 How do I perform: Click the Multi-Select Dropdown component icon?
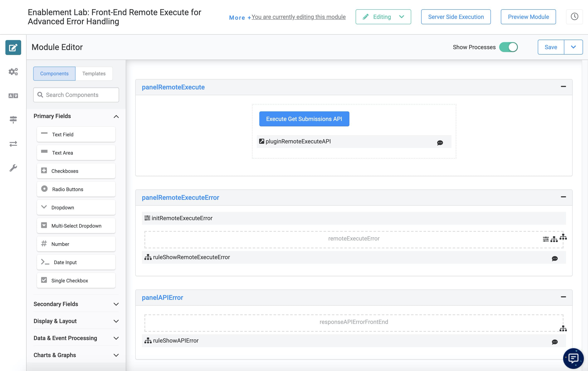[x=44, y=225]
